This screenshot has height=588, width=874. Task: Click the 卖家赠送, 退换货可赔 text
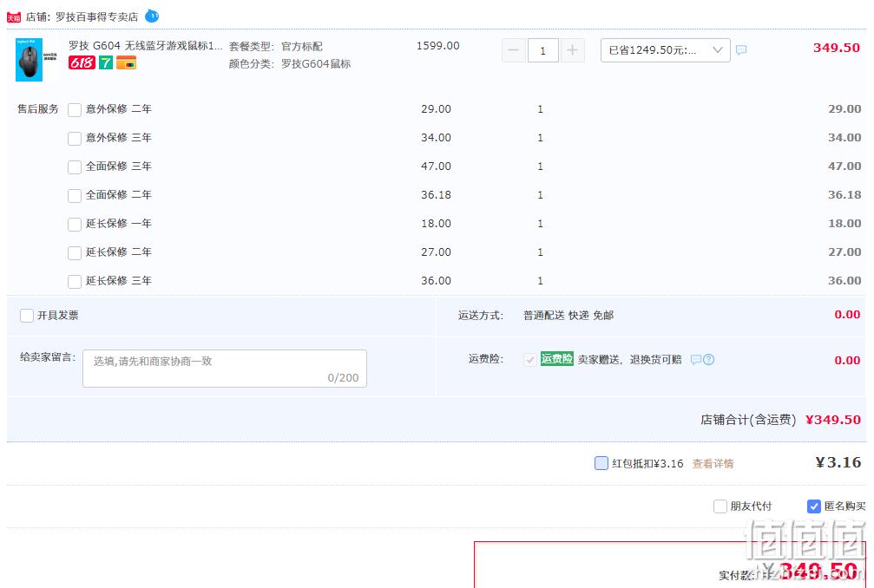point(630,360)
